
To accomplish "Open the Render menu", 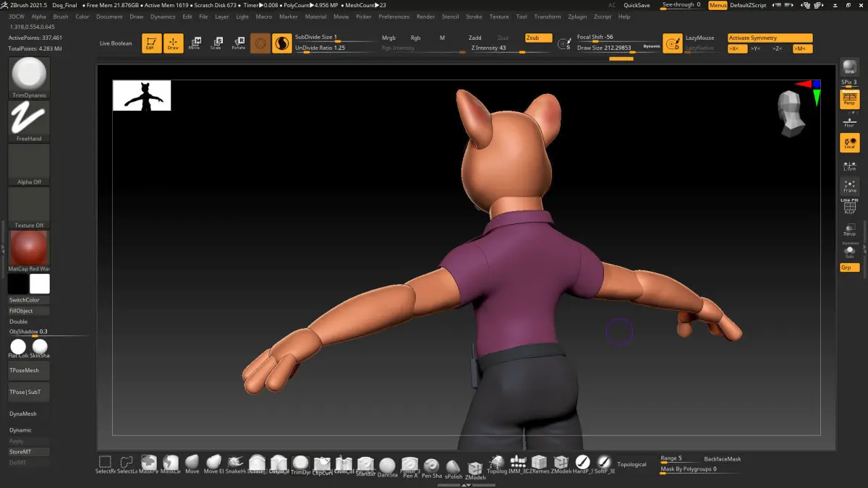I will (425, 16).
